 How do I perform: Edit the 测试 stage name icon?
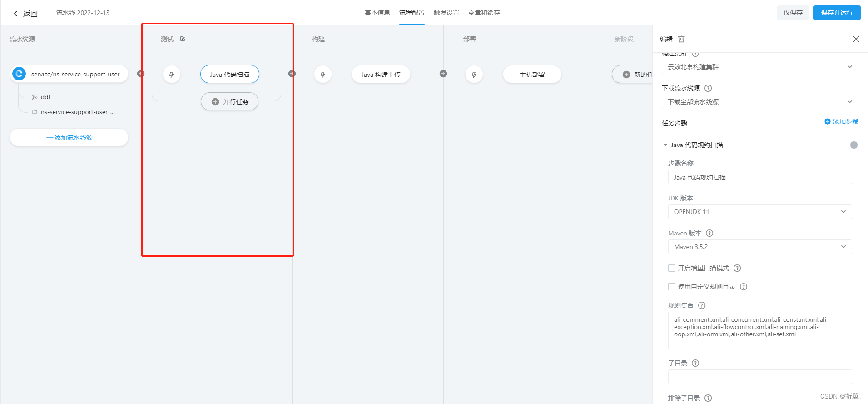pyautogui.click(x=183, y=39)
